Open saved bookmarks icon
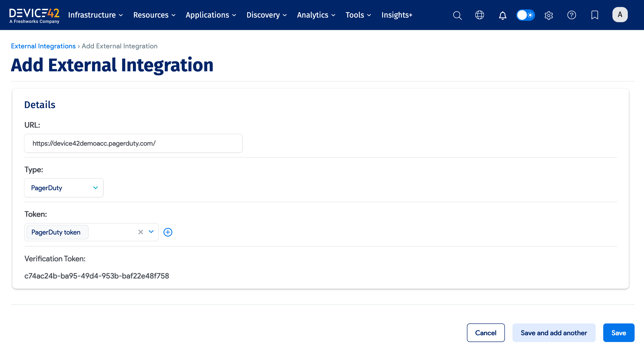644x346 pixels. [595, 15]
